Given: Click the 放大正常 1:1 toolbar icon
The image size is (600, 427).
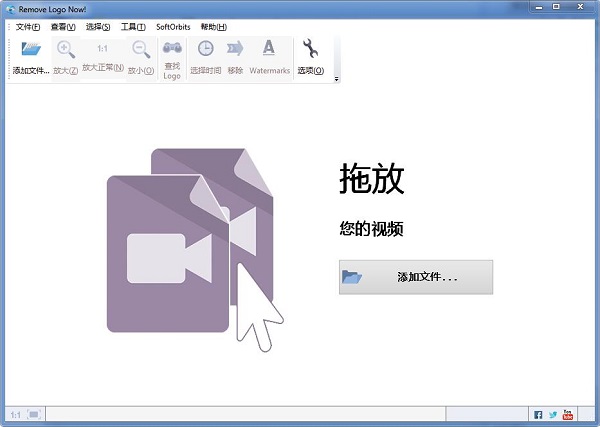Looking at the screenshot, I should click(102, 49).
